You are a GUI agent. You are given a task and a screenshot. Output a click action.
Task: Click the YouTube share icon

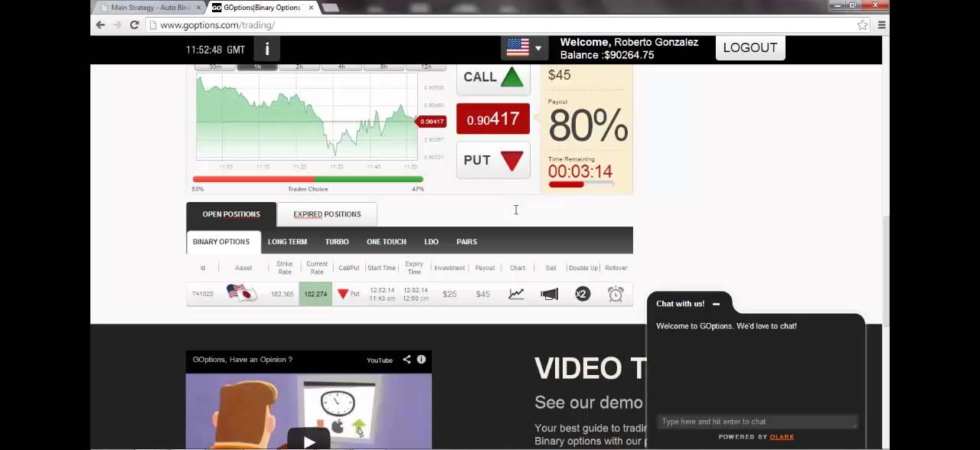pyautogui.click(x=407, y=360)
